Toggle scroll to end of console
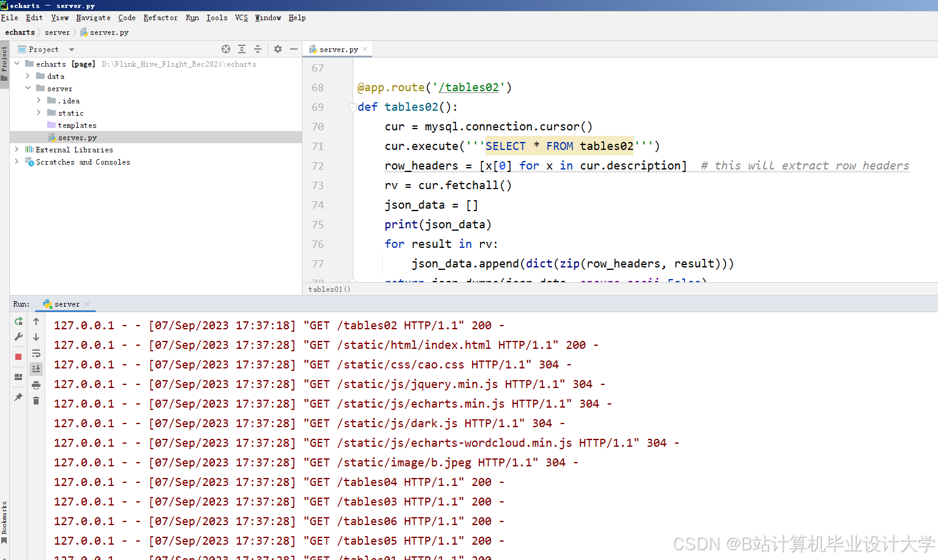This screenshot has height=560, width=938. (36, 368)
